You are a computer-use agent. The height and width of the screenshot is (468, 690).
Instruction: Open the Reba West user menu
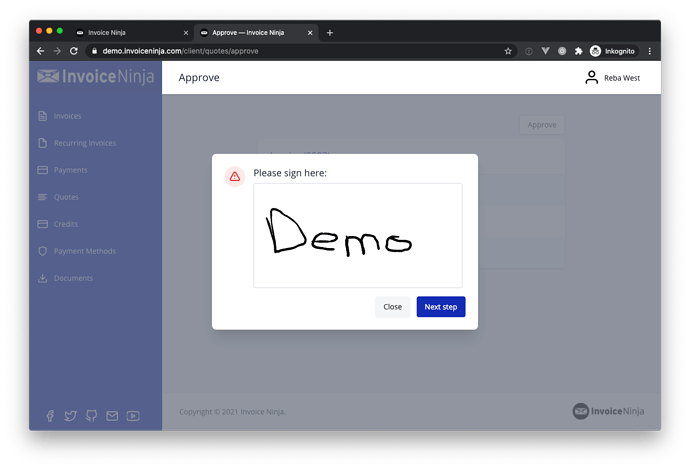click(x=612, y=78)
